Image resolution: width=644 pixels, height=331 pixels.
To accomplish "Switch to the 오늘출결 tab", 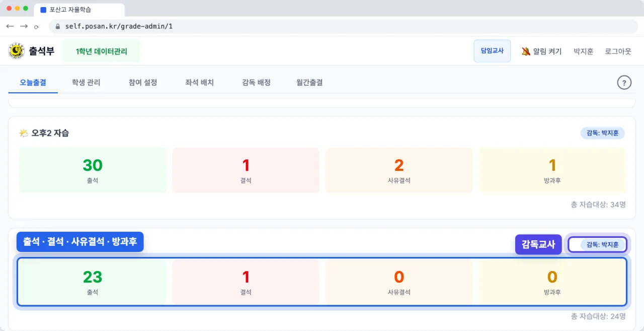I will [x=33, y=83].
